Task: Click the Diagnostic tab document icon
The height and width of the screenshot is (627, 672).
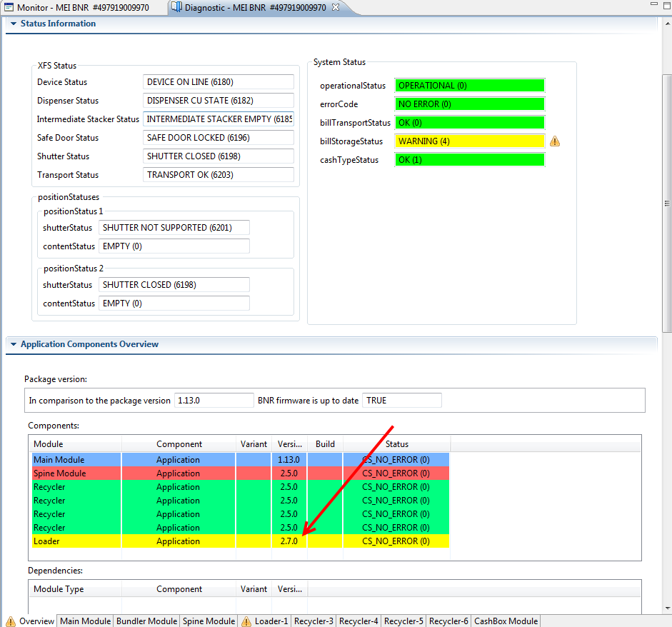Action: pyautogui.click(x=176, y=7)
